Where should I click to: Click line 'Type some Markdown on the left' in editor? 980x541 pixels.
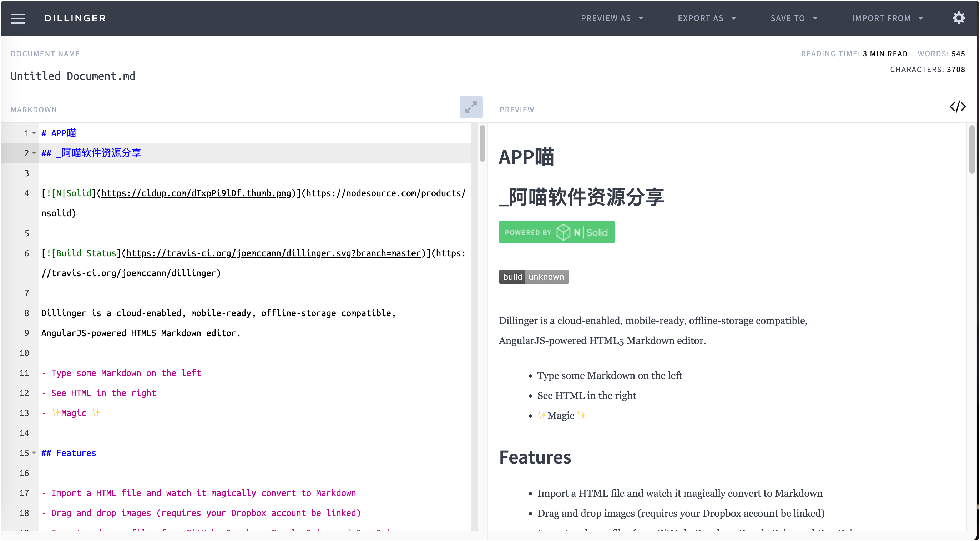(x=121, y=373)
